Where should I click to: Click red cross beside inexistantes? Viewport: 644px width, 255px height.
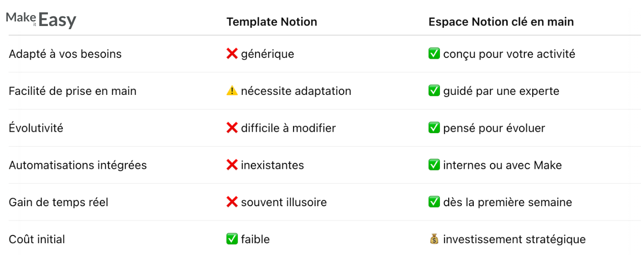232,165
